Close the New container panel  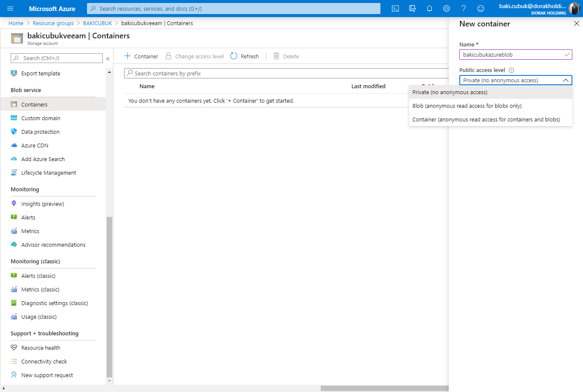[577, 24]
